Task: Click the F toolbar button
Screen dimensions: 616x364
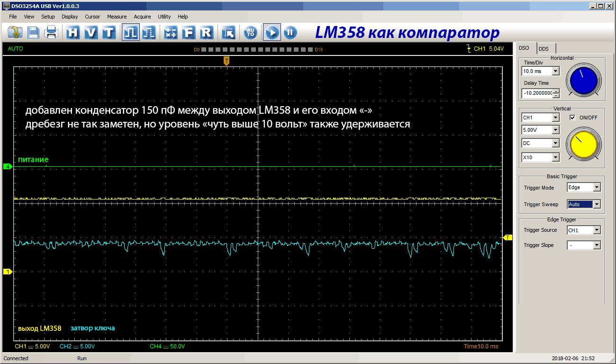Action: coord(189,32)
